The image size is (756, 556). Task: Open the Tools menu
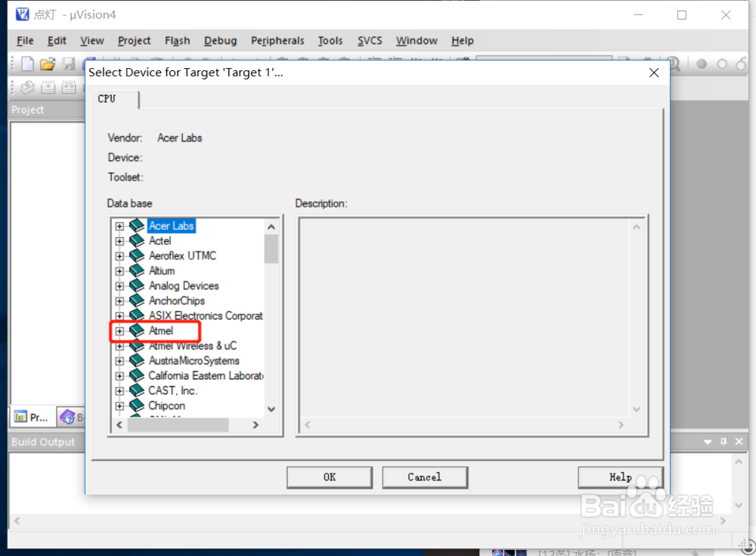tap(330, 41)
